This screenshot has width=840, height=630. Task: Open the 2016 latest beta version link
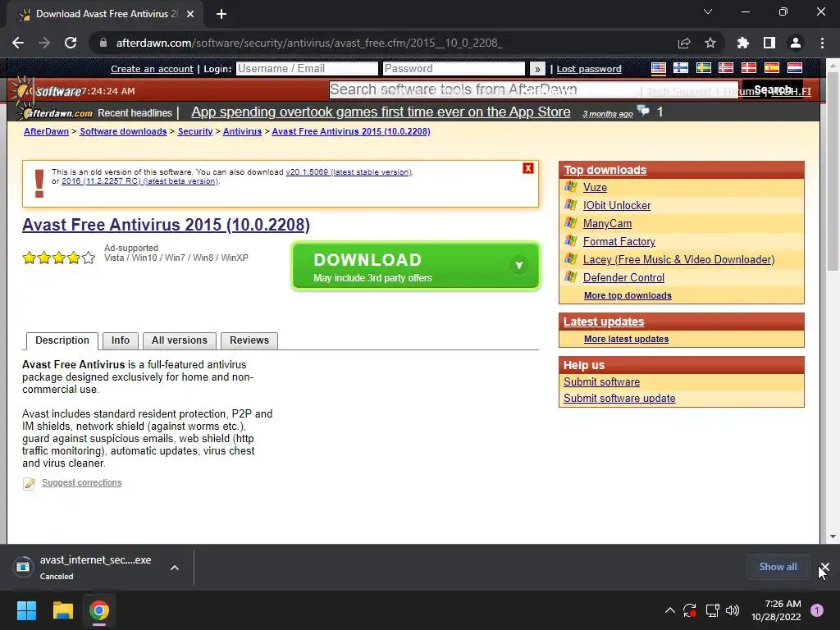click(x=140, y=181)
